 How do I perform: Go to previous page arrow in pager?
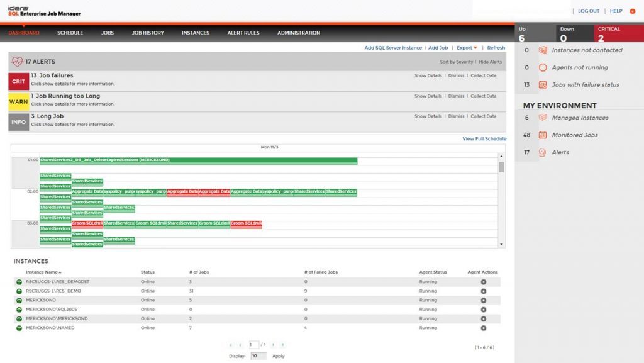(x=240, y=345)
